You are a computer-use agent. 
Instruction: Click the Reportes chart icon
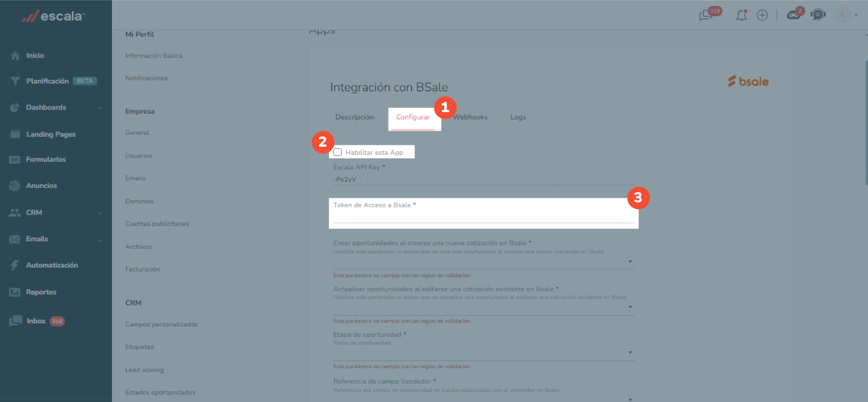click(x=15, y=292)
